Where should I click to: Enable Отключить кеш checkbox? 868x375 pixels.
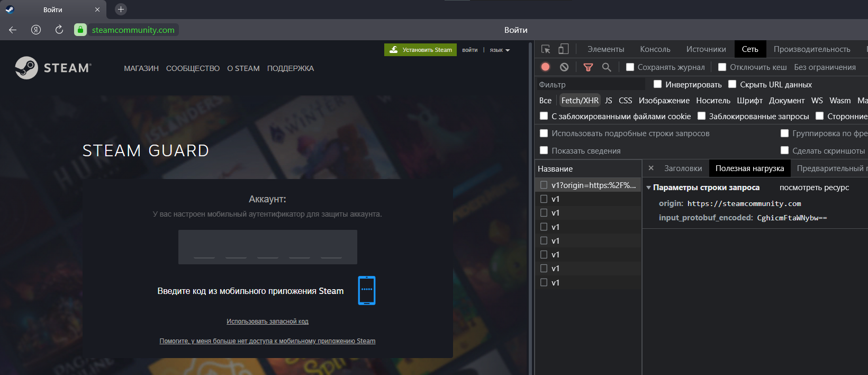tap(722, 67)
